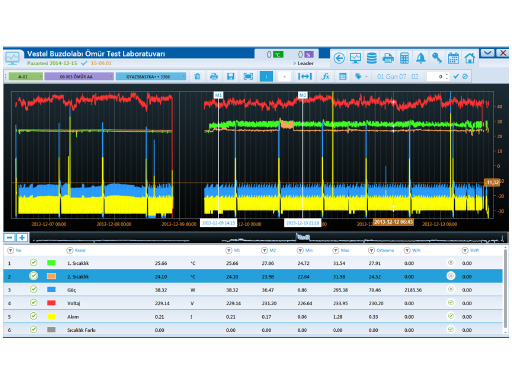Image resolution: width=512 pixels, height=384 pixels.
Task: Open the blue device selection dropdown
Action: [x=151, y=76]
